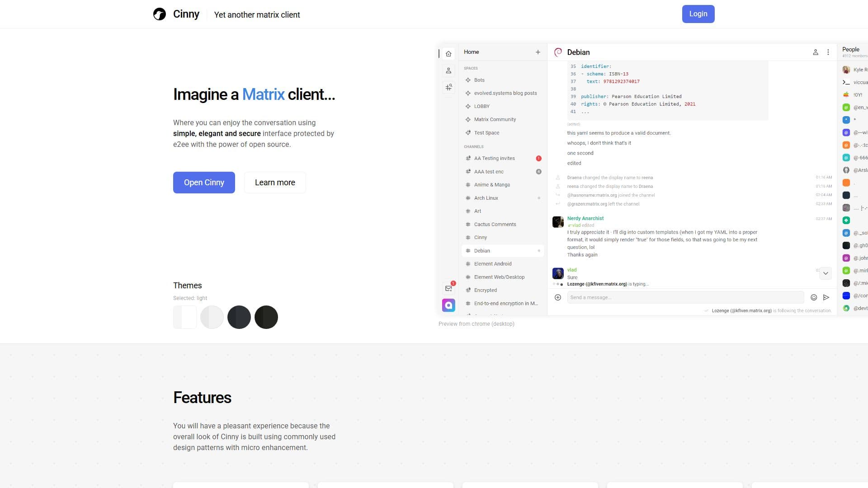Viewport: 868px width, 488px height.
Task: Click the send message arrow icon
Action: pos(826,297)
